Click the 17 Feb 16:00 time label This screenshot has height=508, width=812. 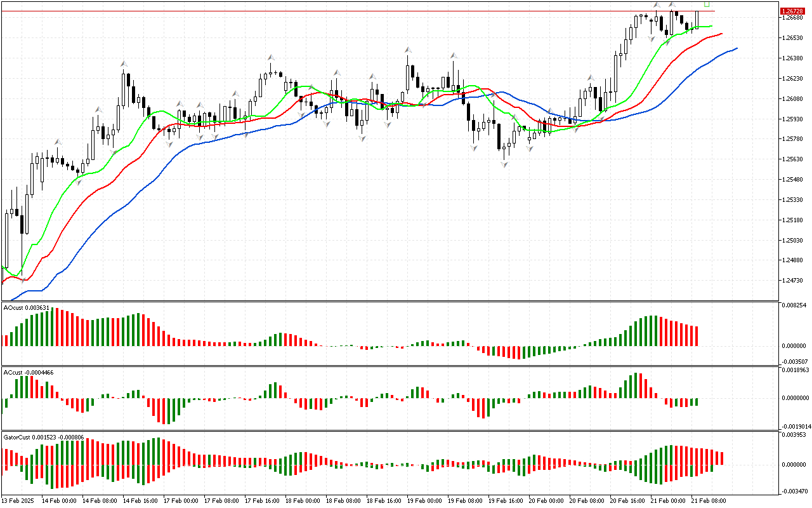point(262,500)
